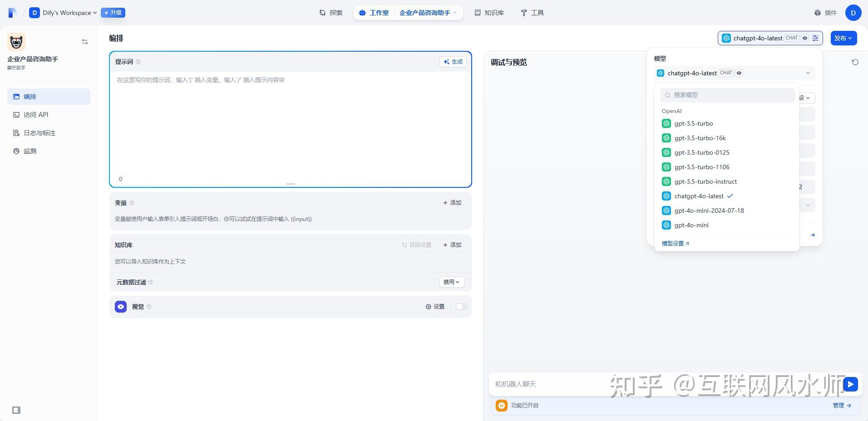Click the robot app avatar icon
868x421 pixels.
[16, 42]
